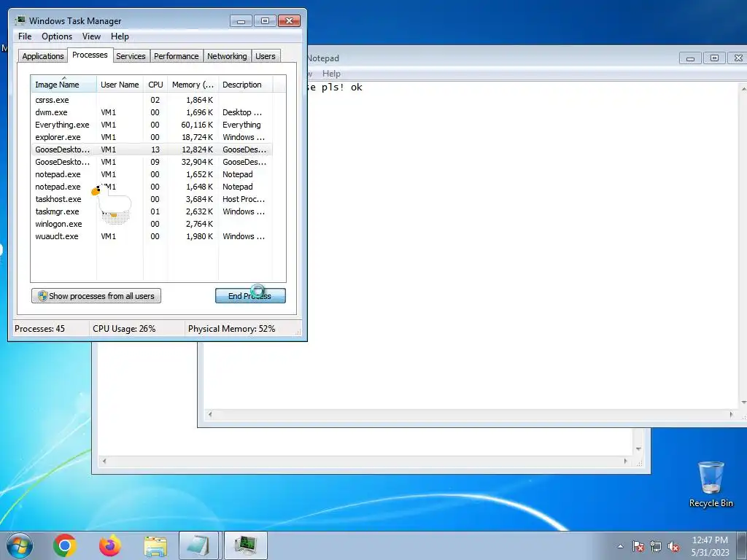
Task: Switch to the Networking tab
Action: click(227, 56)
